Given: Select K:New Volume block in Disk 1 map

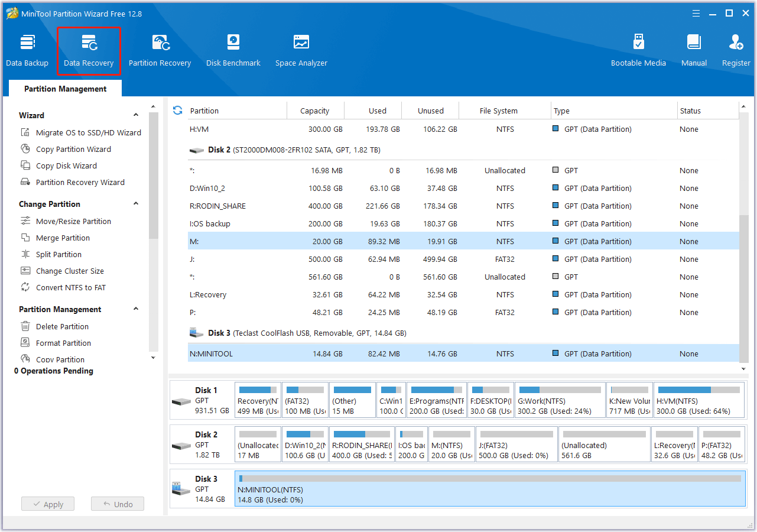Looking at the screenshot, I should point(629,400).
